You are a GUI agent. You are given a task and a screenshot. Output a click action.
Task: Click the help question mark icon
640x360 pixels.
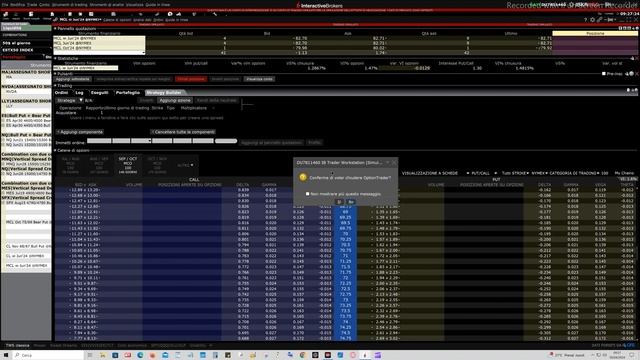pos(585,20)
